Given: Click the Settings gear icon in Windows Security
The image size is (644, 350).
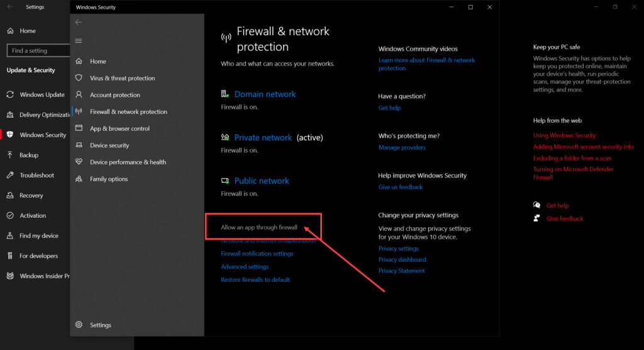Looking at the screenshot, I should pos(79,324).
